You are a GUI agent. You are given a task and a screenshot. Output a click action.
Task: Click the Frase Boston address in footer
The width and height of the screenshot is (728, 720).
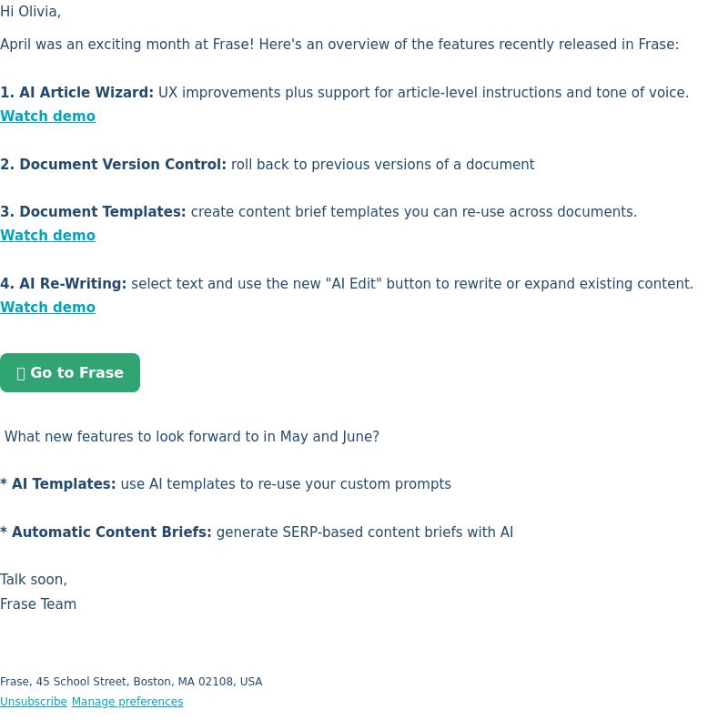pyautogui.click(x=131, y=682)
